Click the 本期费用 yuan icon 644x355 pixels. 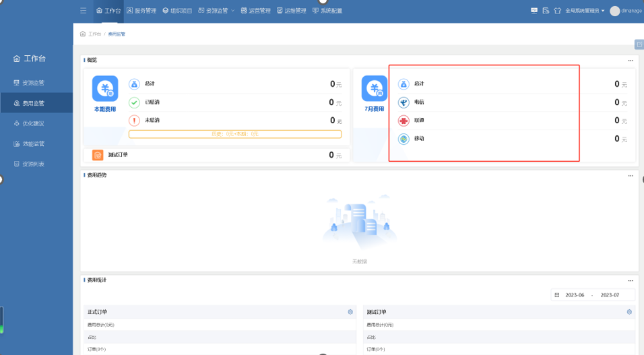point(105,88)
